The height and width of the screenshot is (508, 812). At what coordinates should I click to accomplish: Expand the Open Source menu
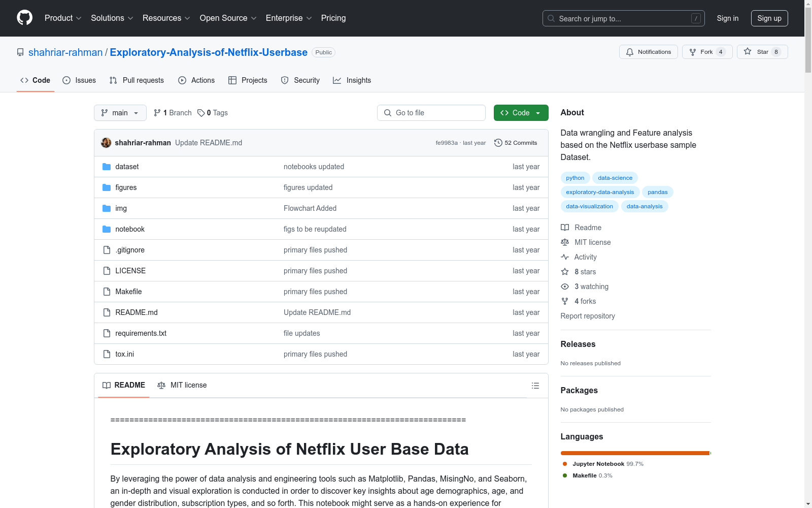coord(228,18)
